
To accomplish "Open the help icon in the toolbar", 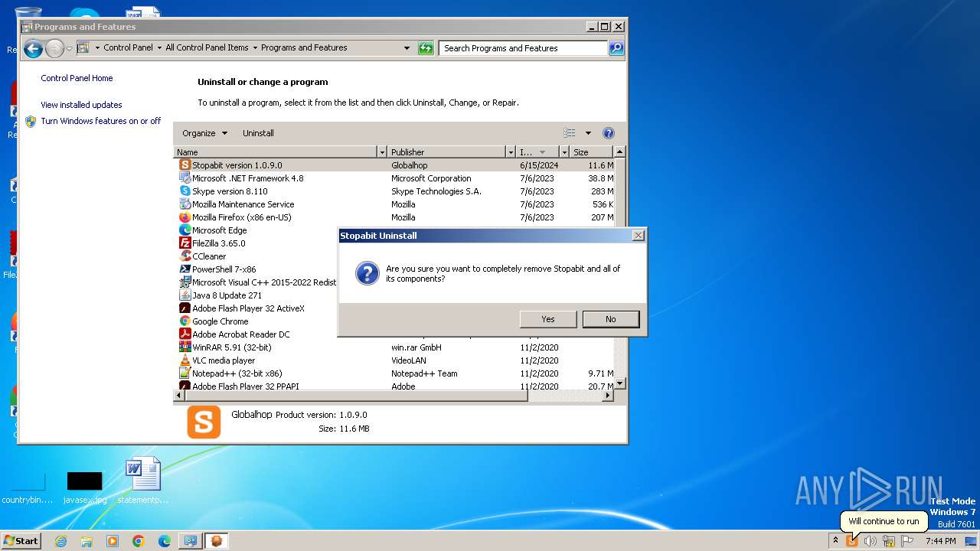I will point(609,133).
